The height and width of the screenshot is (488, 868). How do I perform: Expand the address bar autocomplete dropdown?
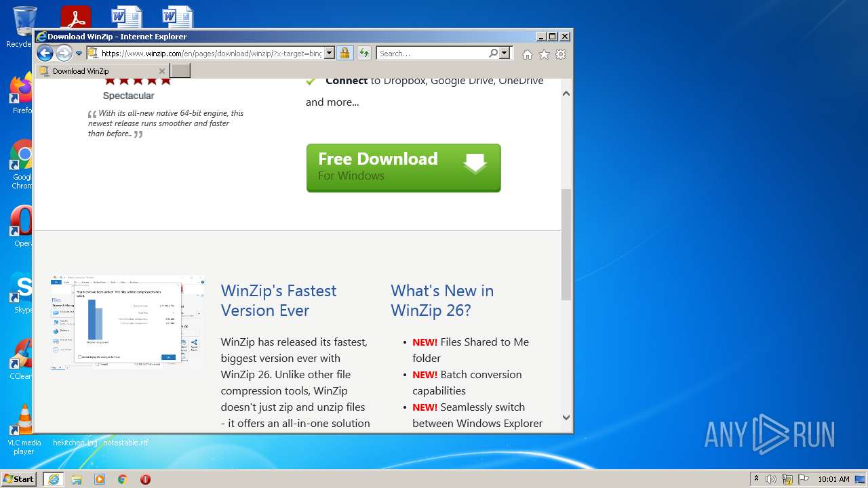(x=330, y=54)
